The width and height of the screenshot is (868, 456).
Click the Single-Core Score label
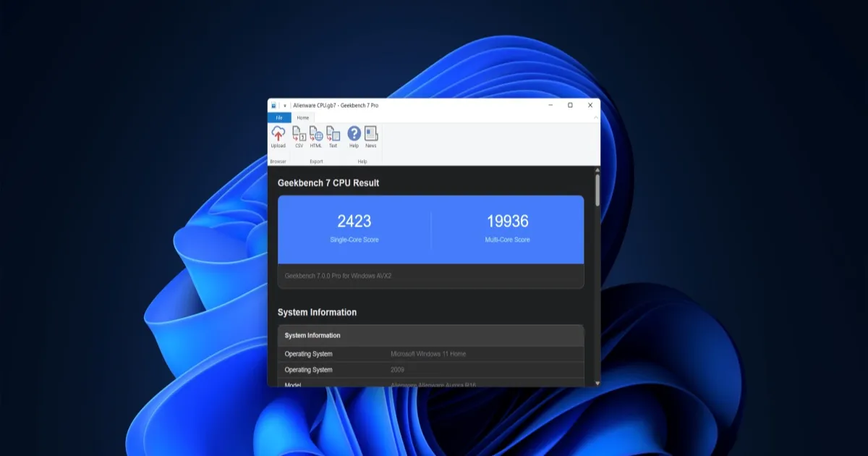pos(354,240)
